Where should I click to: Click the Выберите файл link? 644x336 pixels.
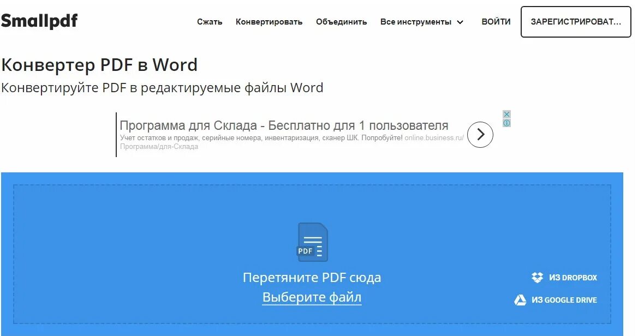tap(312, 297)
